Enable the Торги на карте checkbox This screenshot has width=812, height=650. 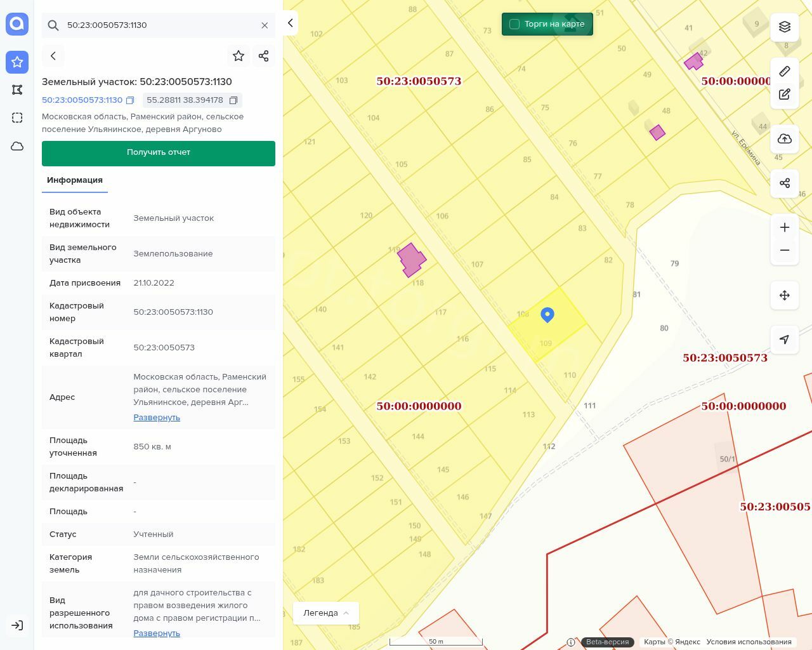[x=514, y=24]
